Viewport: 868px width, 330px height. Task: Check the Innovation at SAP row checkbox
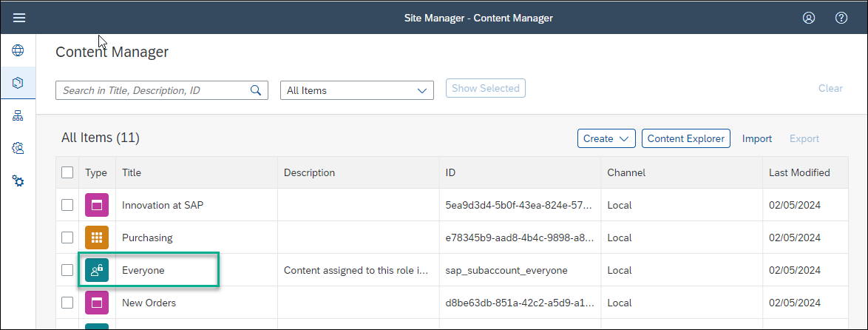pyautogui.click(x=67, y=206)
